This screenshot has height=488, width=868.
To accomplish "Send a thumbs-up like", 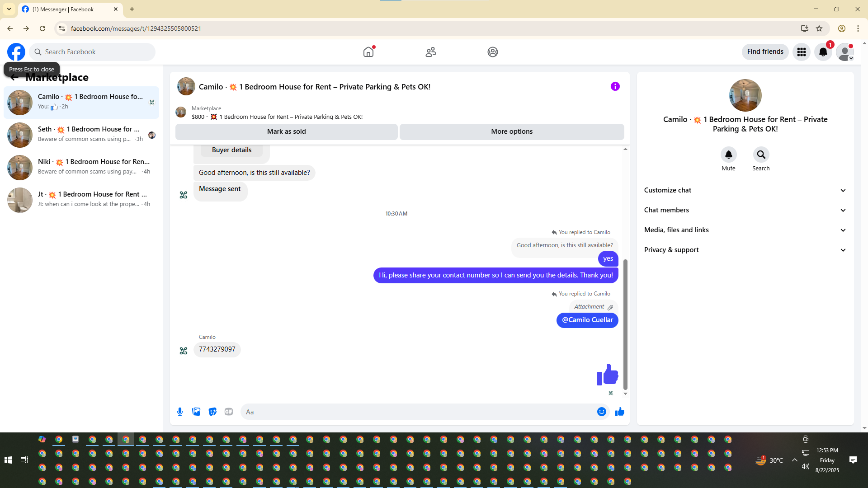I will [619, 412].
